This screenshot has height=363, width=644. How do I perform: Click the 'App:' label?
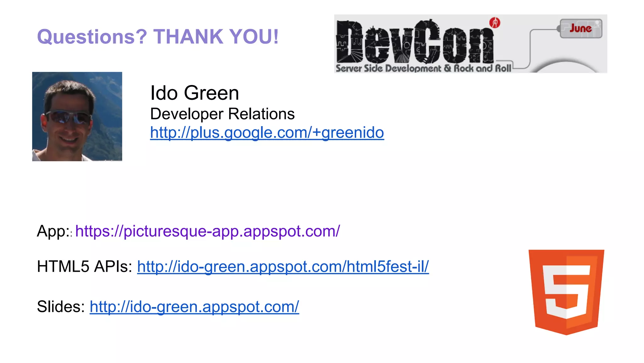coord(53,231)
